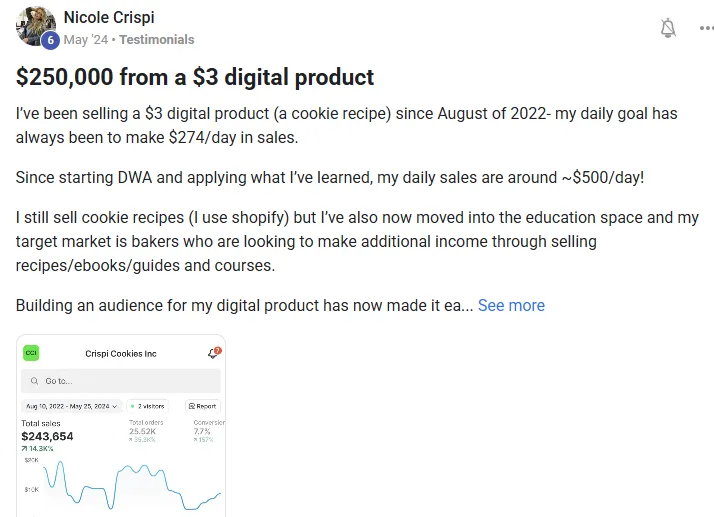Open Nicole Crispi's profile avatar

click(x=34, y=25)
